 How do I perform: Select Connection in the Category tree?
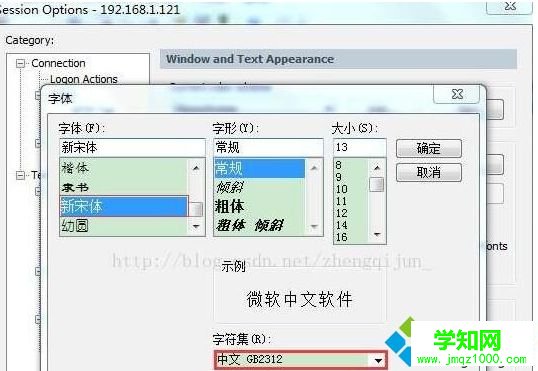58,63
